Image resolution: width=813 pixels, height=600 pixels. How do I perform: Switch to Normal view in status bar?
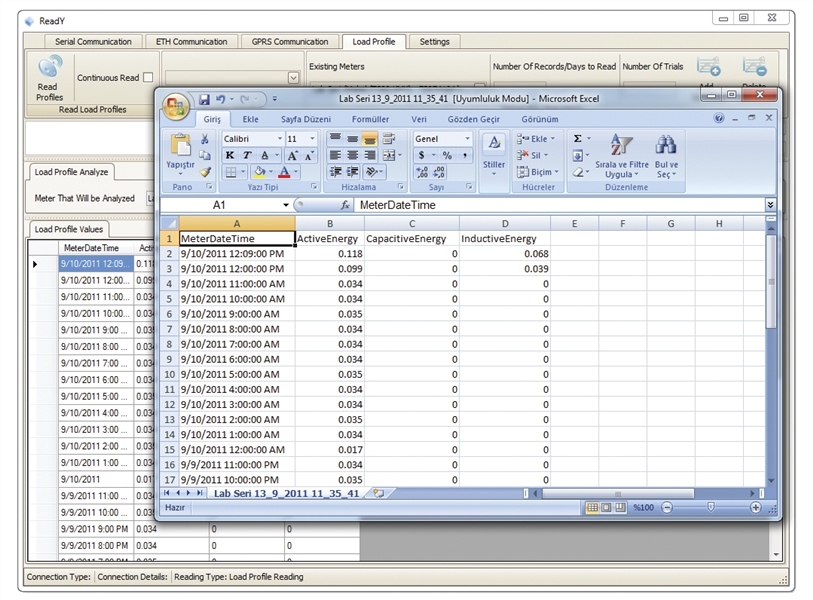click(592, 508)
